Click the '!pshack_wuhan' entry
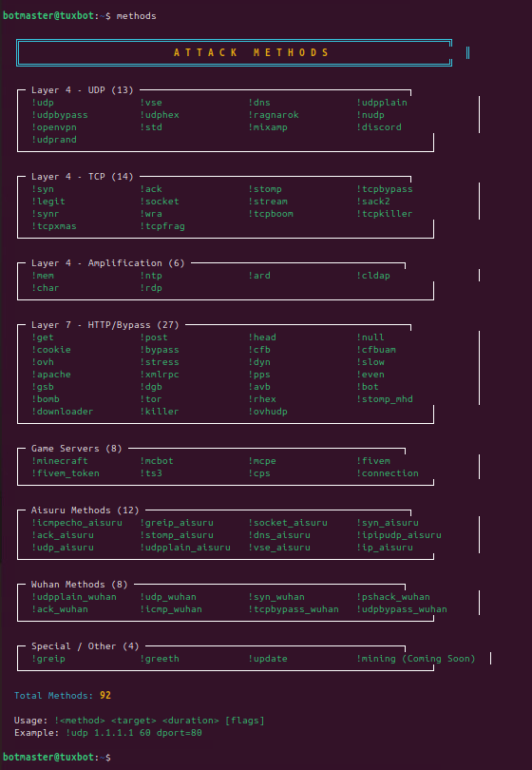532x770 pixels. pos(393,597)
